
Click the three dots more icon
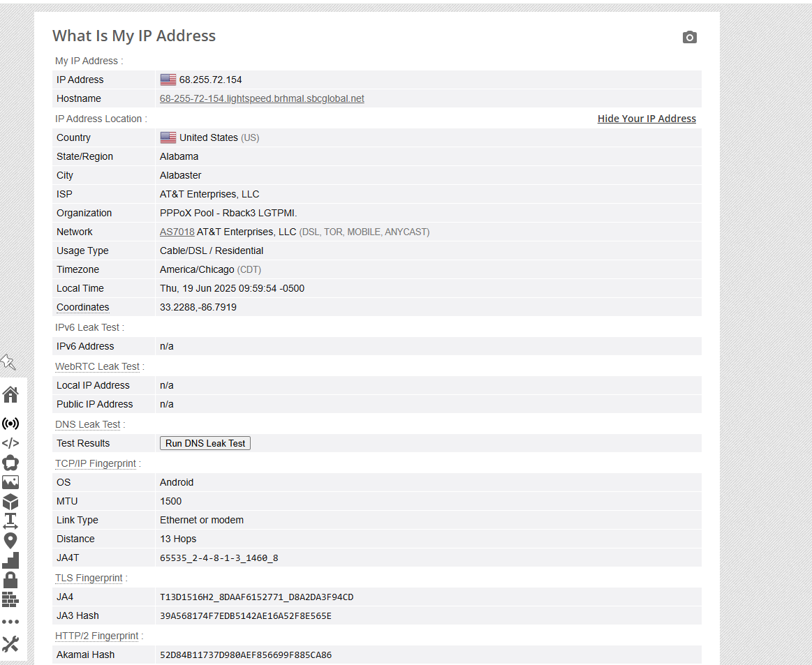point(10,621)
